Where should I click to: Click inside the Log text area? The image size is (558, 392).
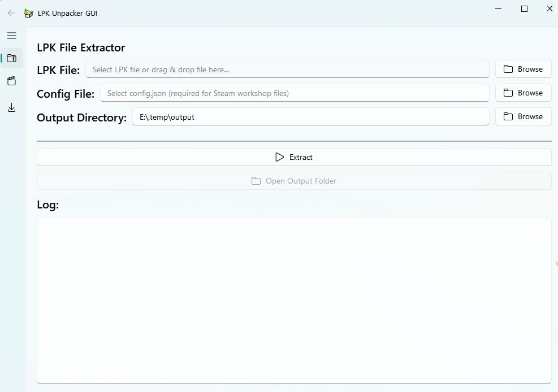click(x=294, y=299)
